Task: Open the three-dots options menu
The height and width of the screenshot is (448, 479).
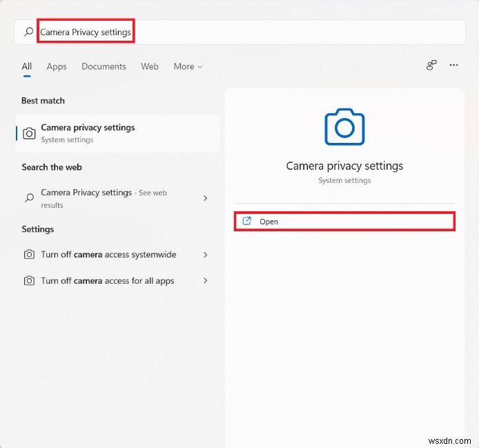Action: 453,65
